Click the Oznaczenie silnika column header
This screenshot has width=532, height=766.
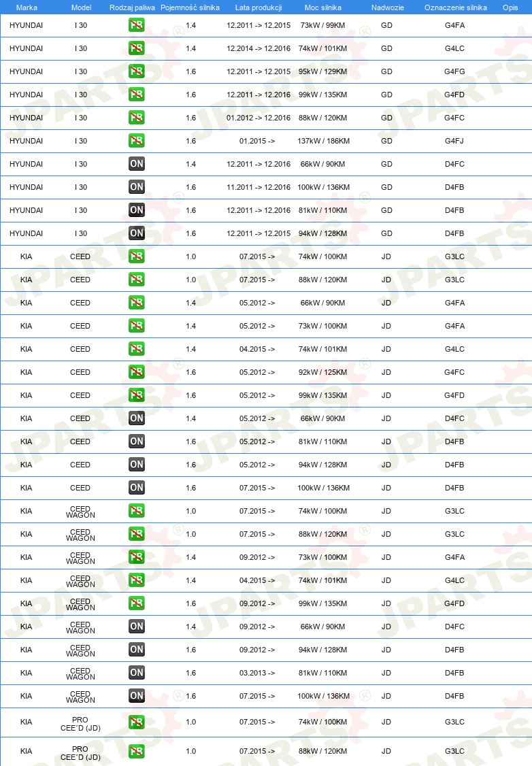tap(455, 7)
